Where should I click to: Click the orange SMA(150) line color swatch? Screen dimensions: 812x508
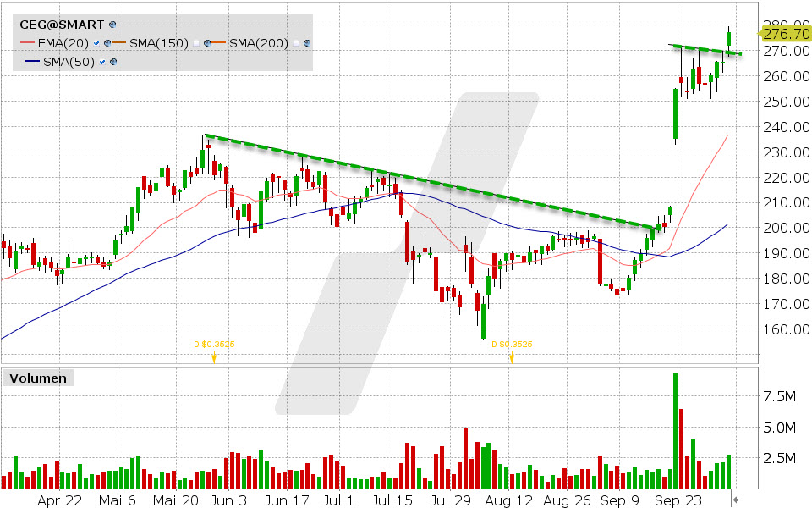119,43
